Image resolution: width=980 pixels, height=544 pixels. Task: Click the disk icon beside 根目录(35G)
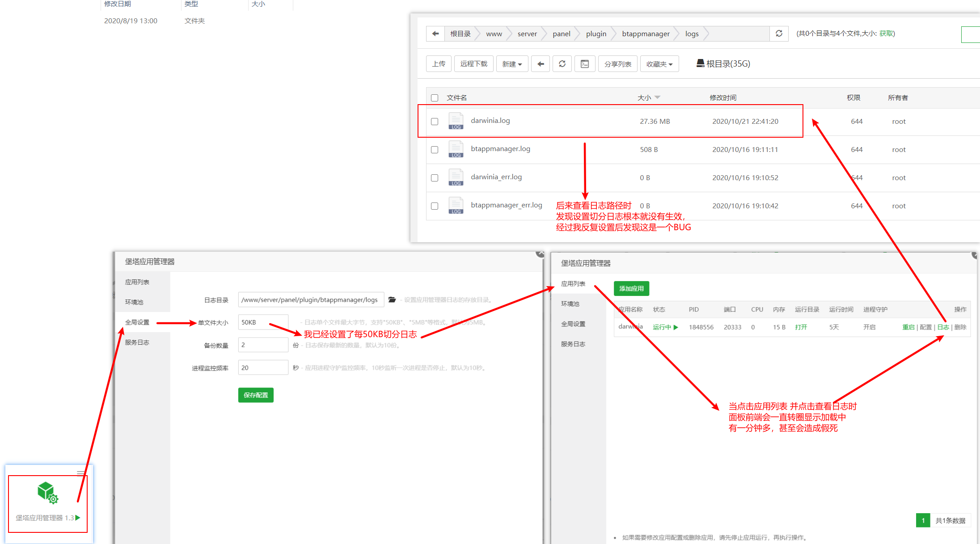pyautogui.click(x=701, y=63)
